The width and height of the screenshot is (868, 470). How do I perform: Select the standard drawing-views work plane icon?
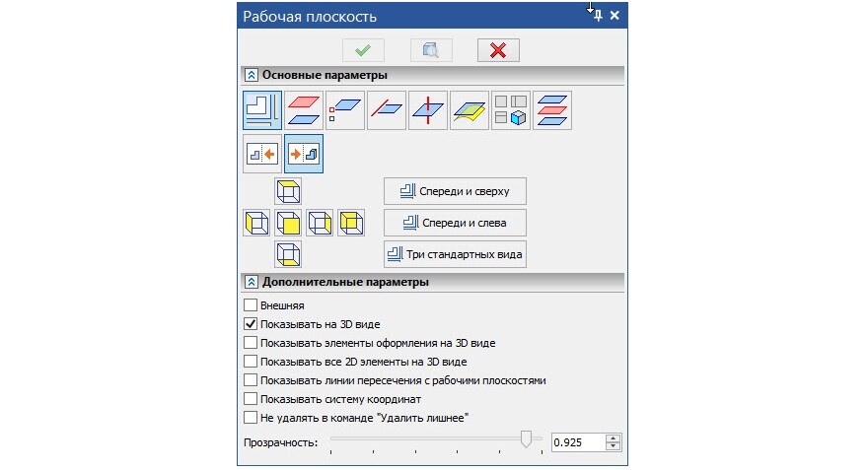point(262,110)
